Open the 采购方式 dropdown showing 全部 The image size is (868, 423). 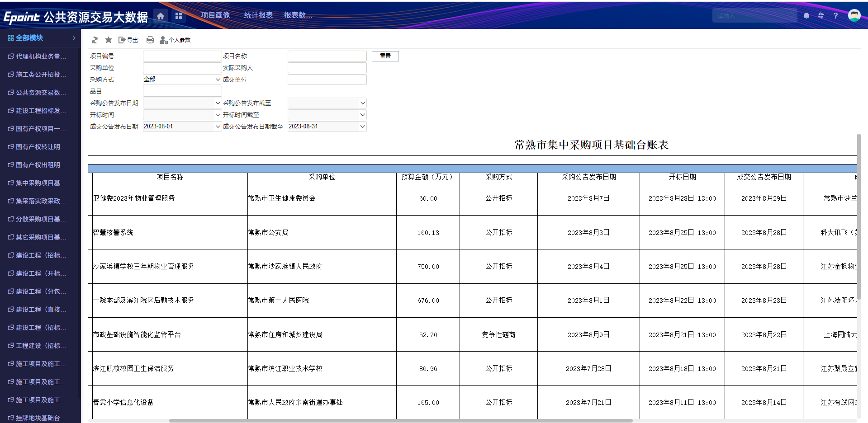(x=182, y=80)
